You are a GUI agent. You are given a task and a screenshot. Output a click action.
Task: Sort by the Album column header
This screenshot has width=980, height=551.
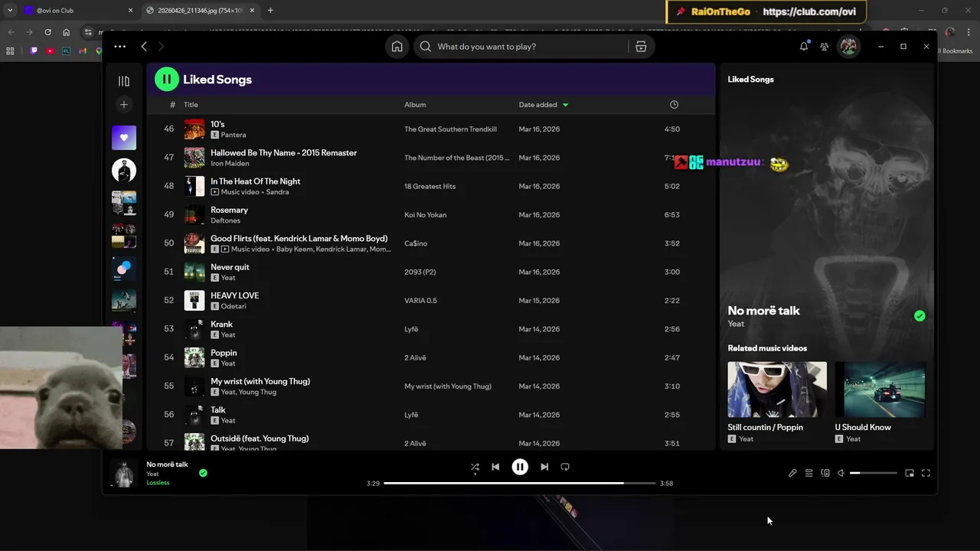tap(415, 105)
